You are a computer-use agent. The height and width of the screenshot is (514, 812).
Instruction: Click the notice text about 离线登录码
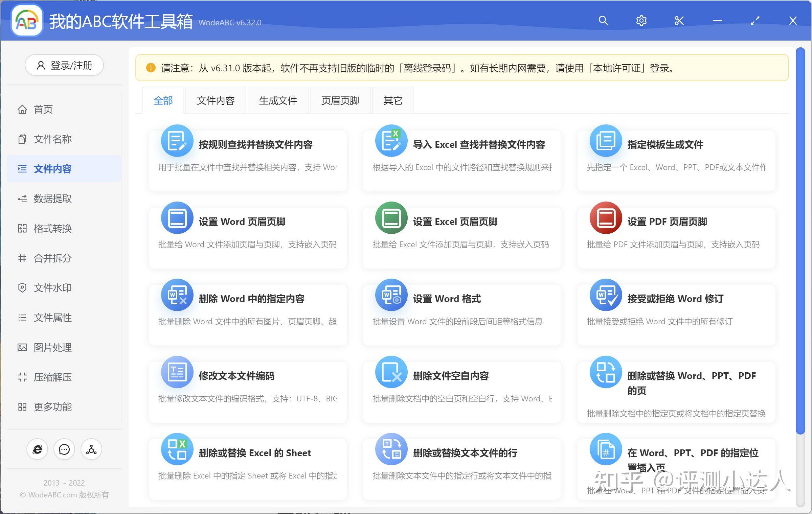pyautogui.click(x=418, y=68)
